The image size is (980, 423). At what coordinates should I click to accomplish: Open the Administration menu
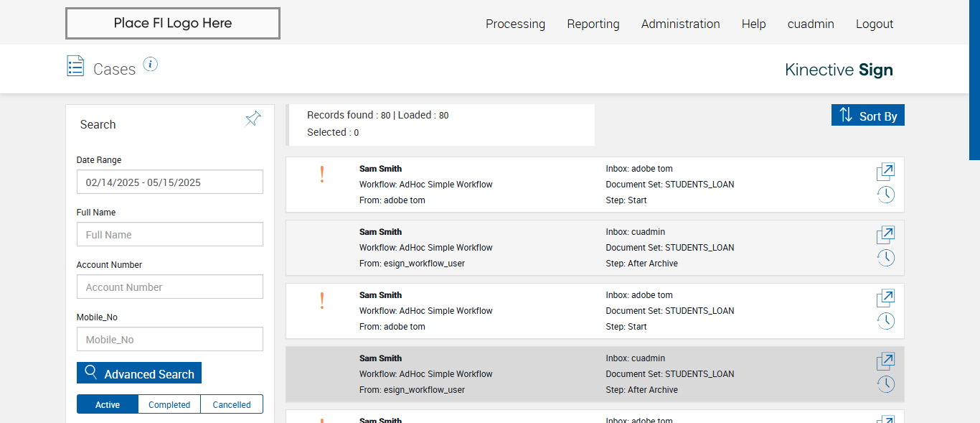tap(680, 24)
